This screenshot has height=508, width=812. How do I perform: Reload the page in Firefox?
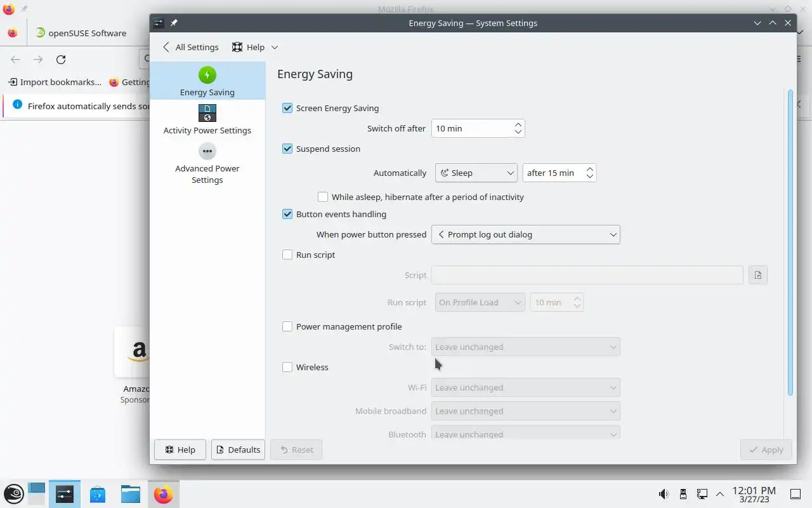coord(61,60)
